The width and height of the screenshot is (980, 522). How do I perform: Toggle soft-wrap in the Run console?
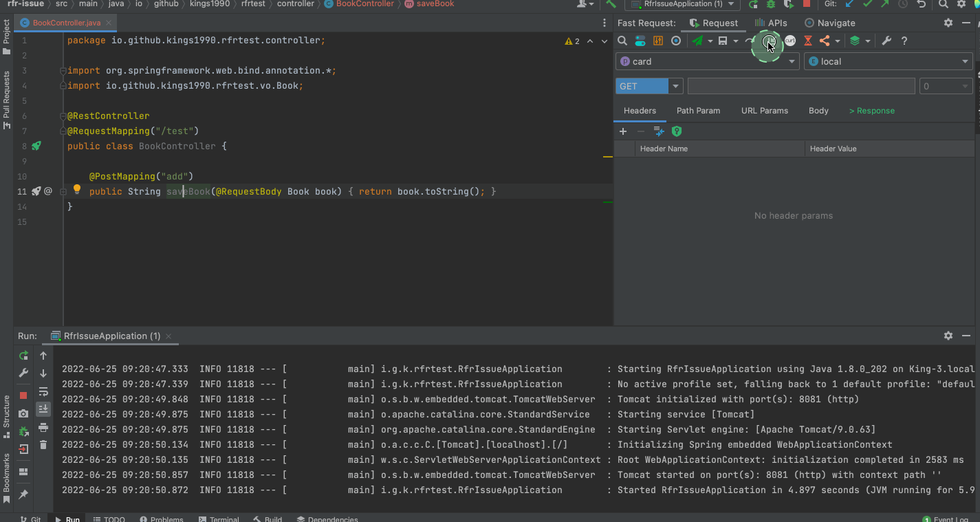(x=43, y=392)
